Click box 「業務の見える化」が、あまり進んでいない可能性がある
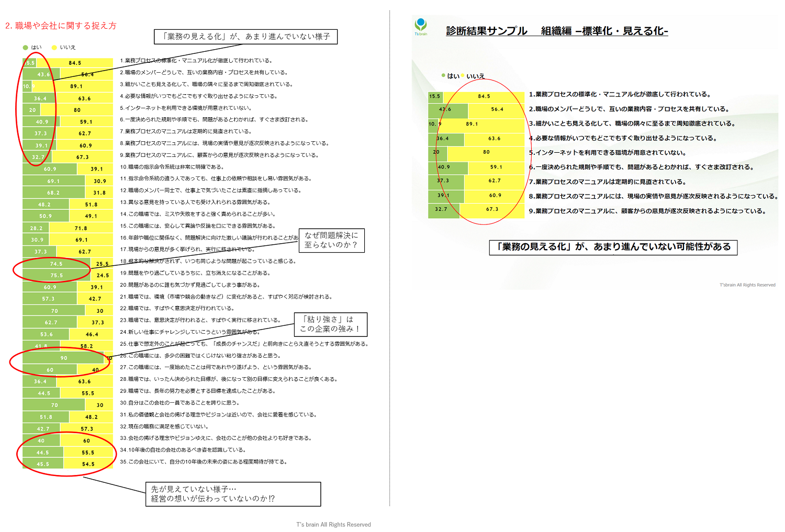 [613, 247]
